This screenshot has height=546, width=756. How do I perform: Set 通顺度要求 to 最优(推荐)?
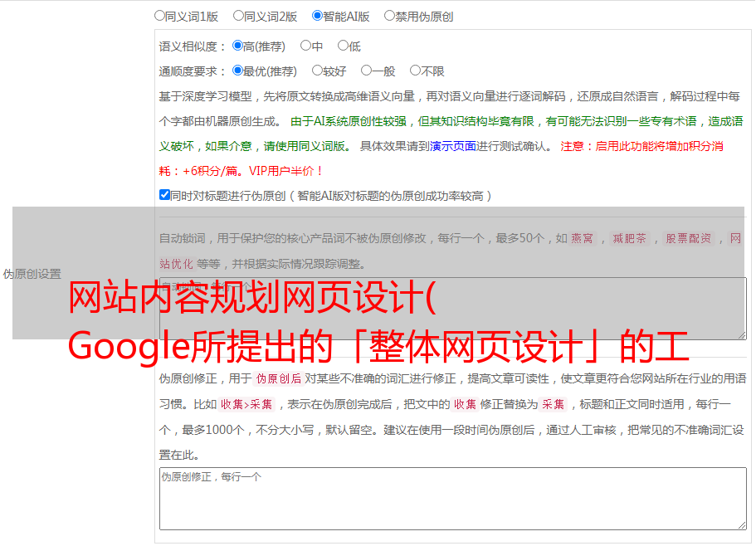pyautogui.click(x=237, y=71)
